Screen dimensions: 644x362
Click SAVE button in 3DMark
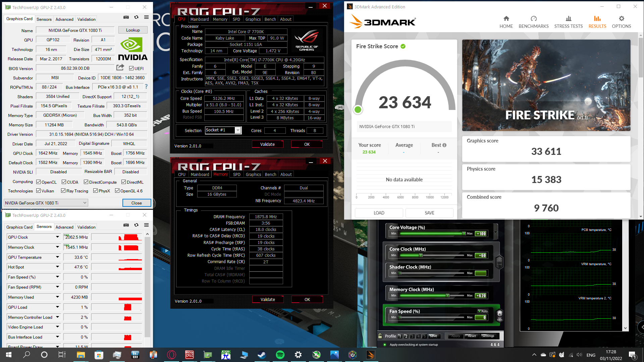pyautogui.click(x=429, y=213)
